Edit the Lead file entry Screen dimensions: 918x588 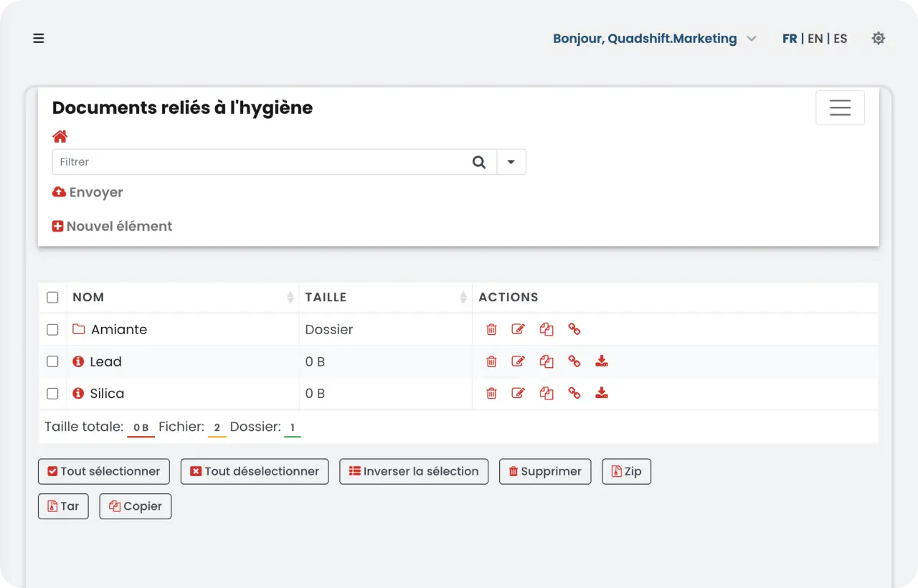point(518,361)
